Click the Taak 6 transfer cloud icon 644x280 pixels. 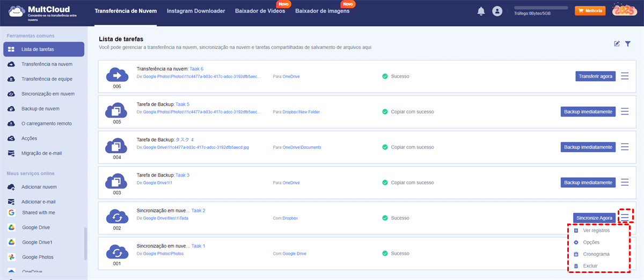point(116,74)
